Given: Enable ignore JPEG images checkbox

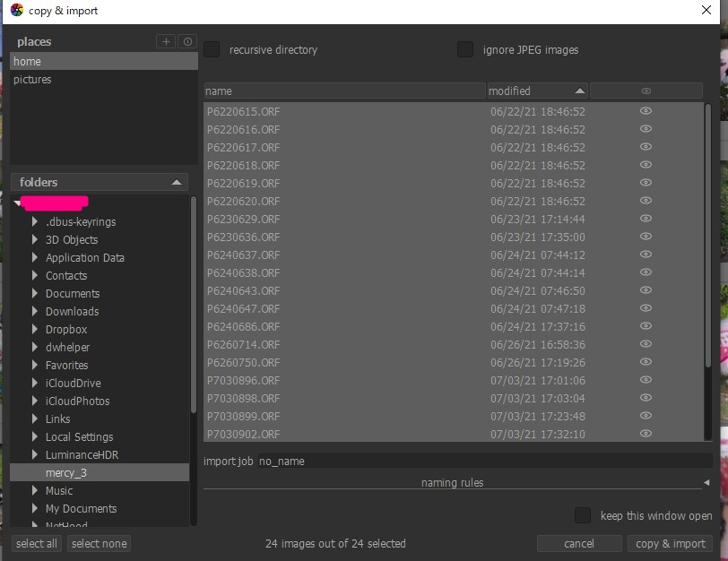Looking at the screenshot, I should coord(465,49).
